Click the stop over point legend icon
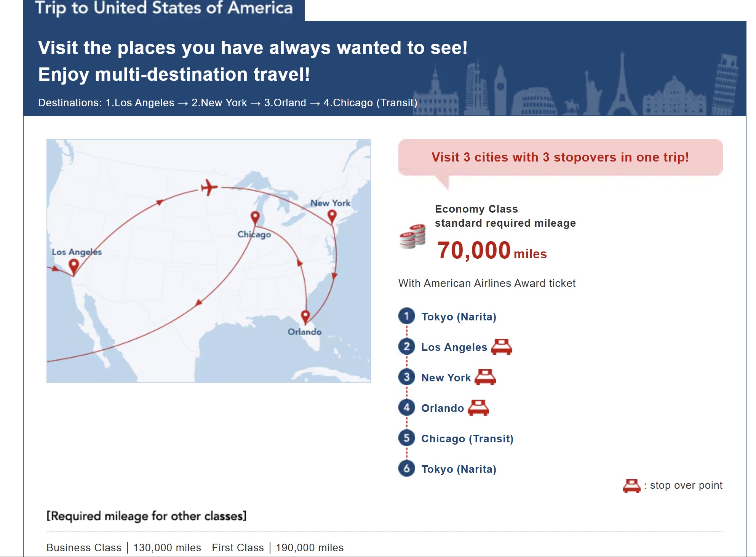Image resolution: width=756 pixels, height=557 pixels. point(631,486)
